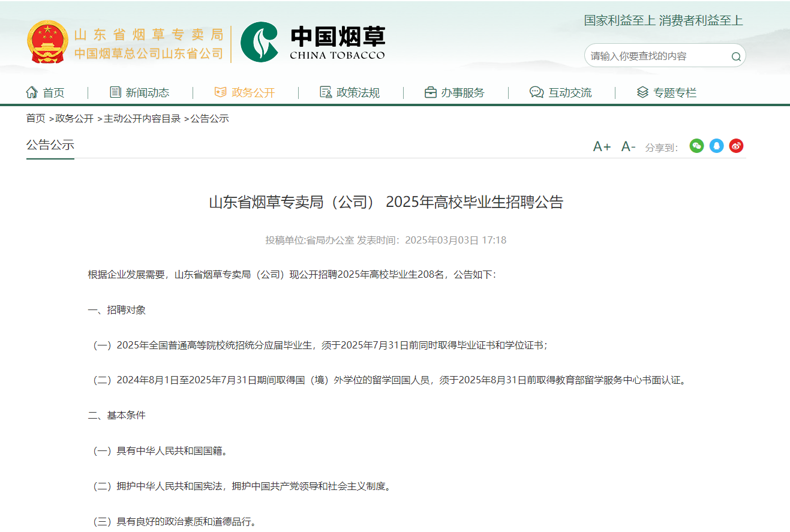Click the 山东省烟草专卖局 header title
This screenshot has width=790, height=532.
coord(149,35)
